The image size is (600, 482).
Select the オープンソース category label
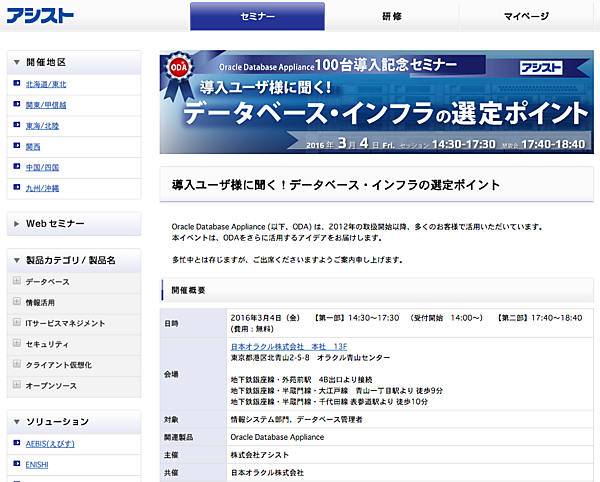[51, 386]
